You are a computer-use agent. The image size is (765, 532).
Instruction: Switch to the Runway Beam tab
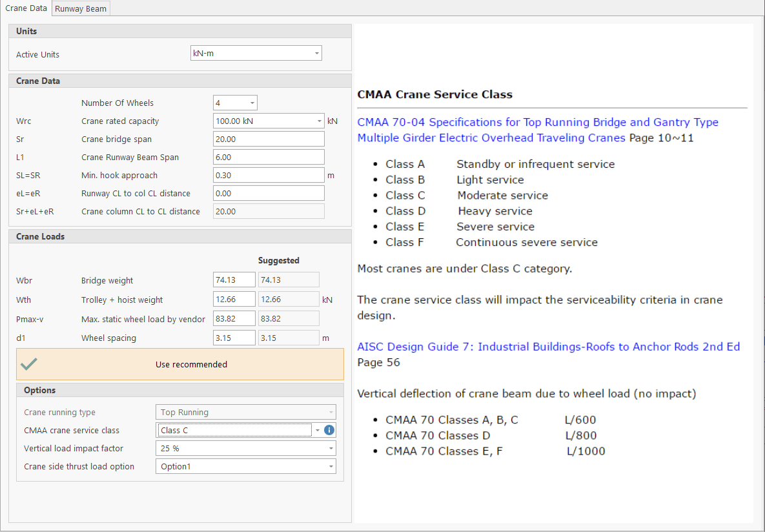coord(81,8)
